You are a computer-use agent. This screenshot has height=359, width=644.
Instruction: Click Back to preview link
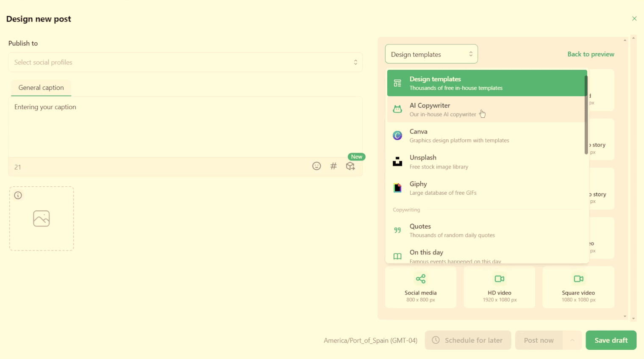pyautogui.click(x=590, y=54)
